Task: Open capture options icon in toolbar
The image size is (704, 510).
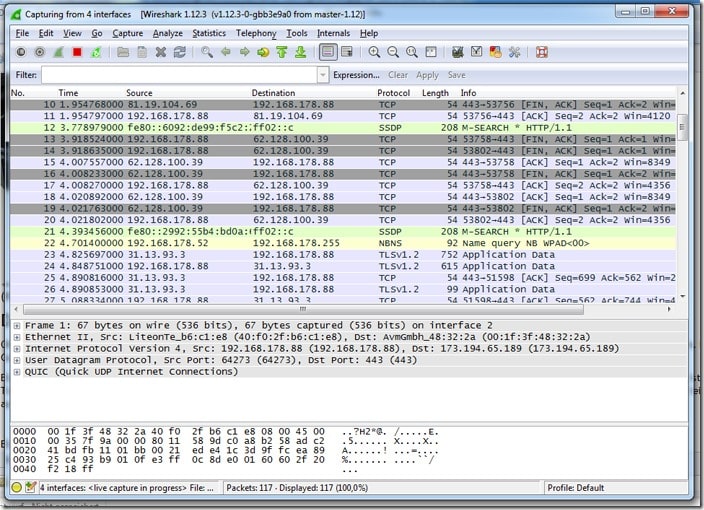Action: (x=40, y=52)
